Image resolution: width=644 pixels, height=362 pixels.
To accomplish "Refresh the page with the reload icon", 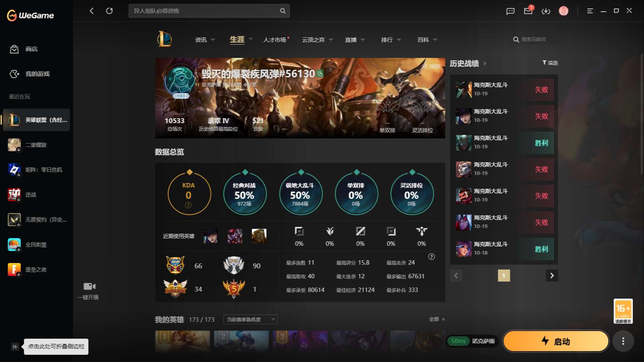I will (x=109, y=11).
